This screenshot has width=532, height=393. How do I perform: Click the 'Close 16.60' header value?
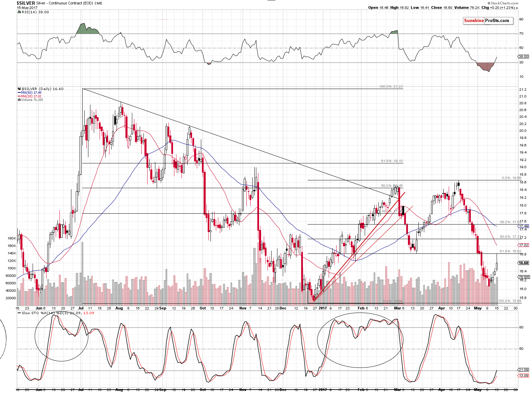tap(442, 7)
